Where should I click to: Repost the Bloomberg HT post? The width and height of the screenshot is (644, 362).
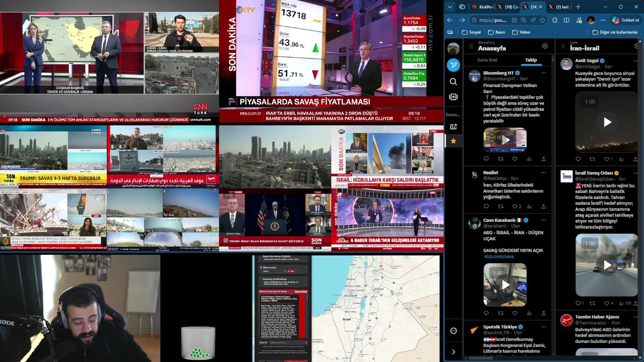[500, 159]
